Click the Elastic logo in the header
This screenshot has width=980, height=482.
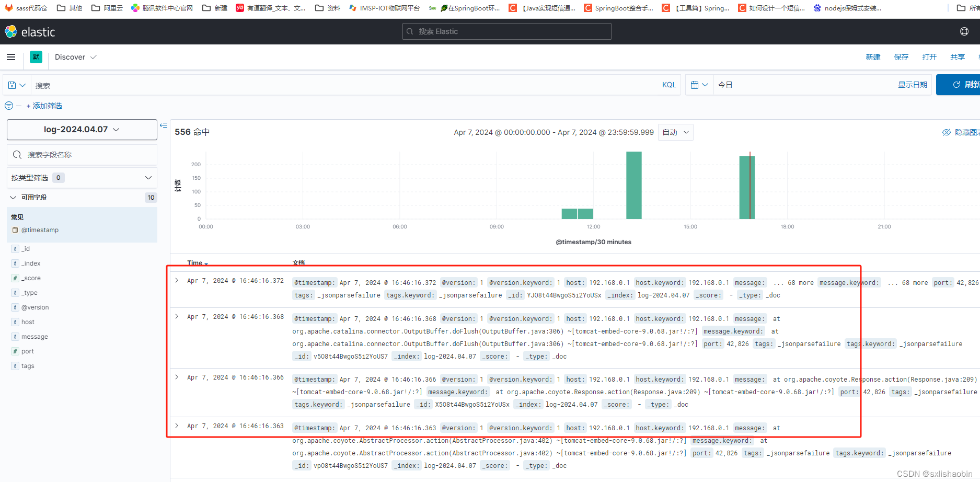(30, 32)
